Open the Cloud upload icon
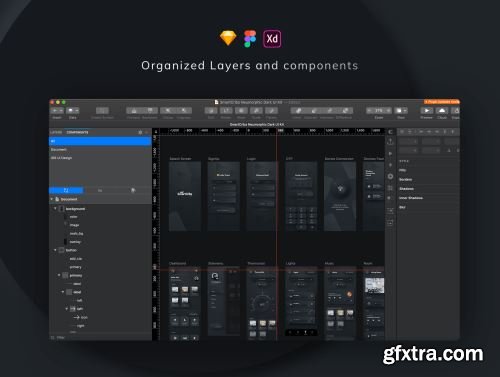 pyautogui.click(x=442, y=110)
